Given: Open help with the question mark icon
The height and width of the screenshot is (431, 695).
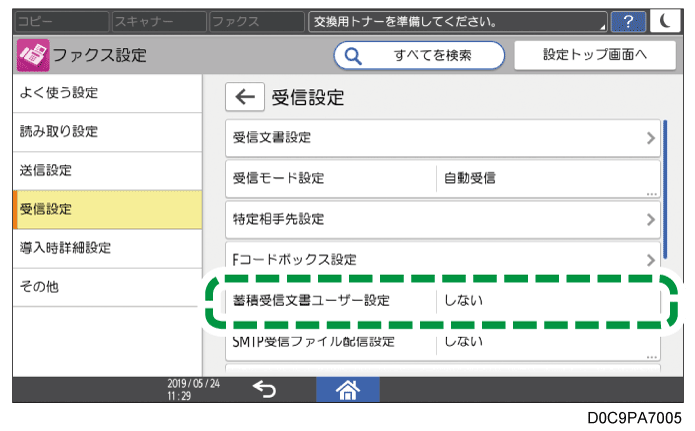Looking at the screenshot, I should tap(628, 21).
